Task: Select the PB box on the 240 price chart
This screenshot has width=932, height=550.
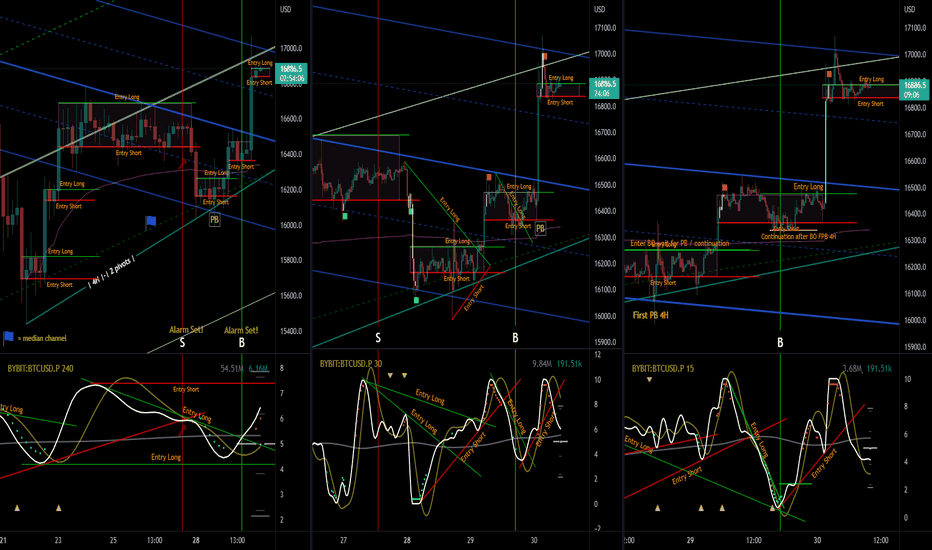Action: pyautogui.click(x=215, y=220)
